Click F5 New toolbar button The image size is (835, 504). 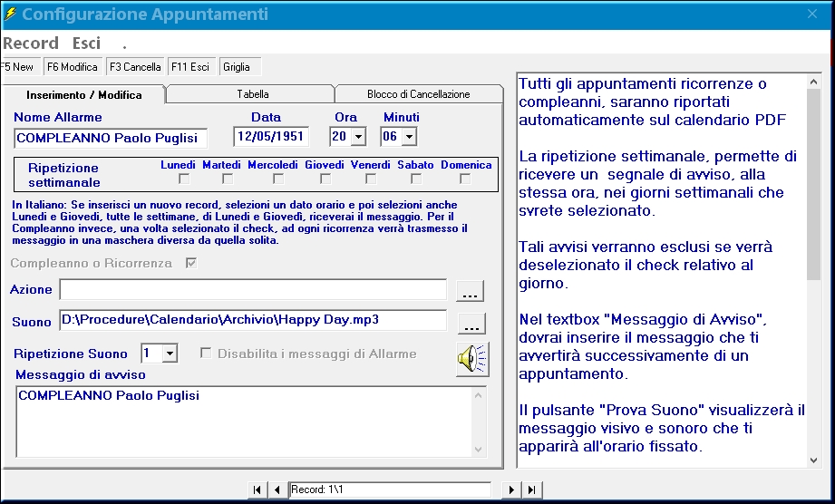click(18, 67)
